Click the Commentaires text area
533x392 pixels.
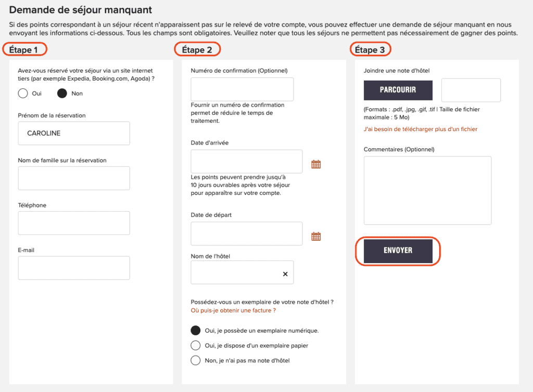(x=427, y=190)
